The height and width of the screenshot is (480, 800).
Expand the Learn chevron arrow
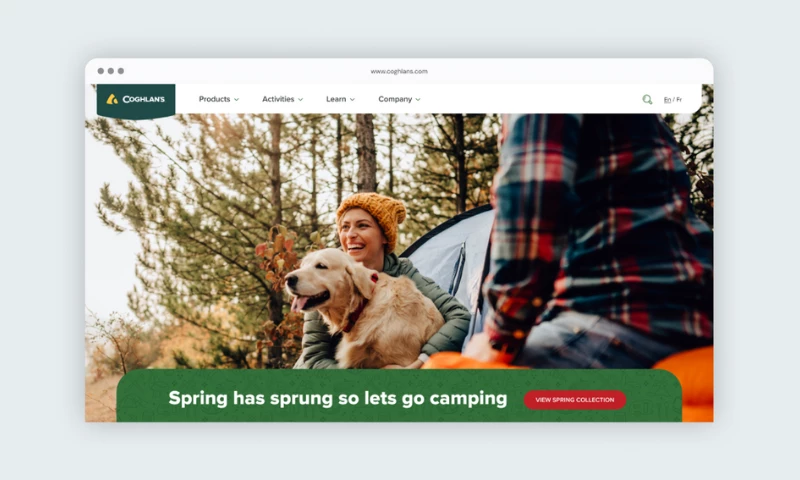[x=352, y=99]
